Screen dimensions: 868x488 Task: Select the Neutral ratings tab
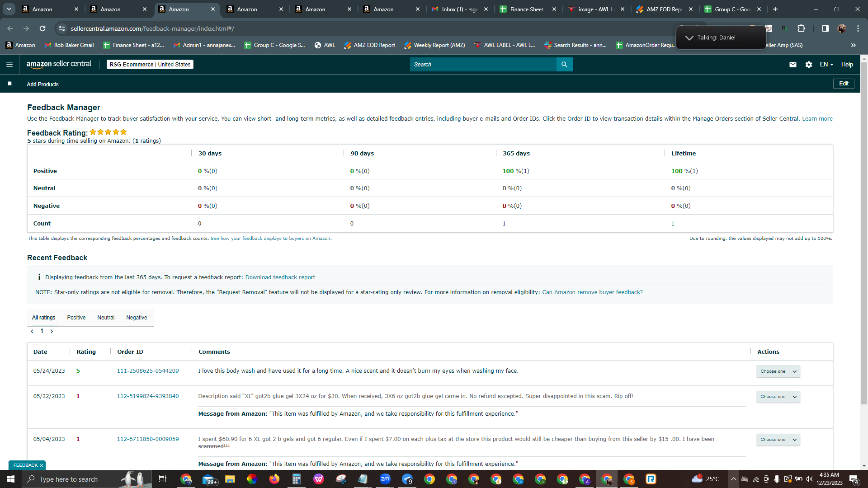point(106,318)
